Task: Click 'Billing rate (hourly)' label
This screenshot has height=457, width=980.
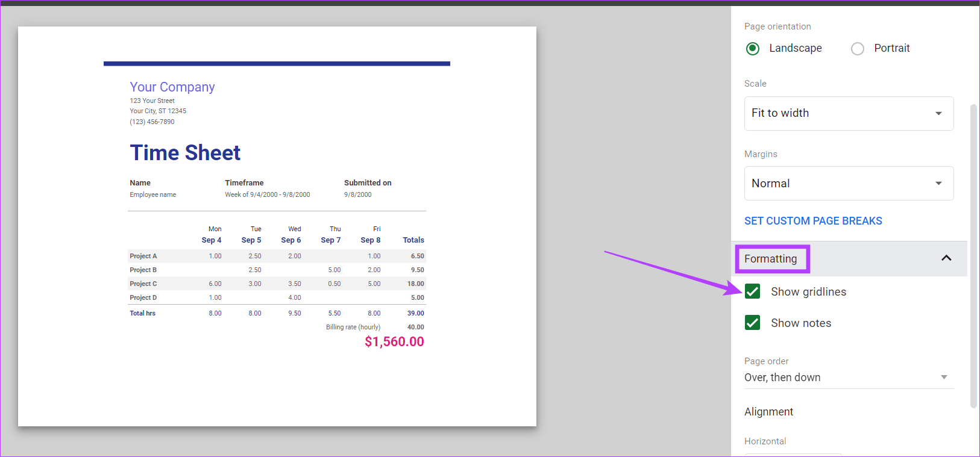Action: click(x=353, y=327)
